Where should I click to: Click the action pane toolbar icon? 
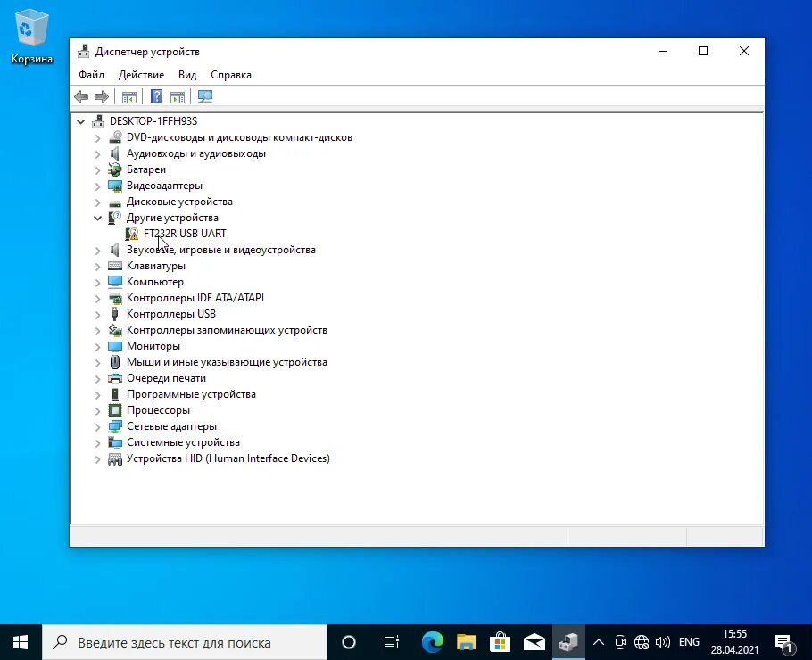(178, 97)
